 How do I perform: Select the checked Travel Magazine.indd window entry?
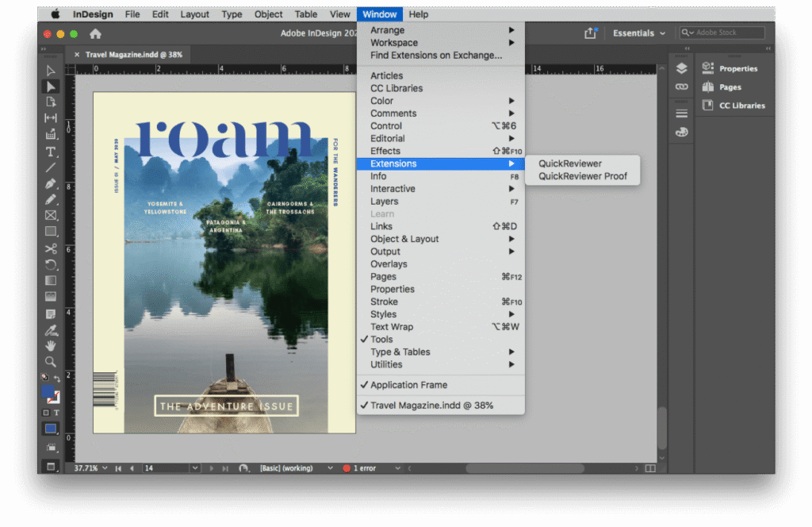[x=431, y=406]
